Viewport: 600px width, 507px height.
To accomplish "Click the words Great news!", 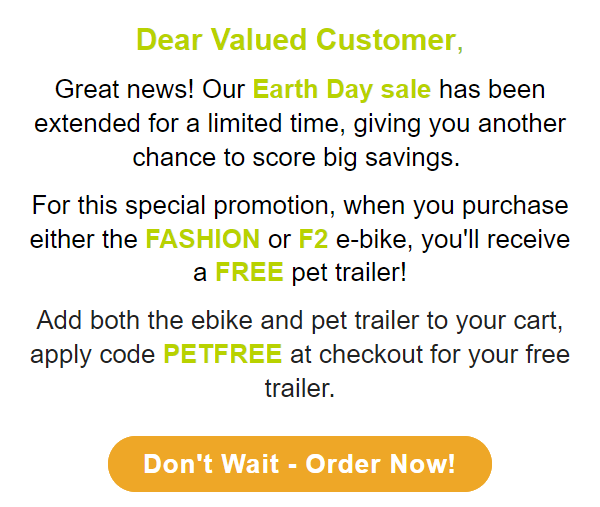I will (x=124, y=90).
